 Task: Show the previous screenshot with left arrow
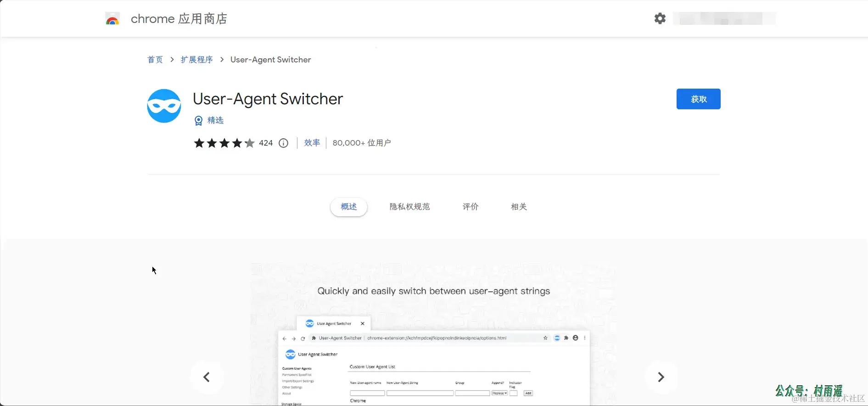click(x=207, y=377)
